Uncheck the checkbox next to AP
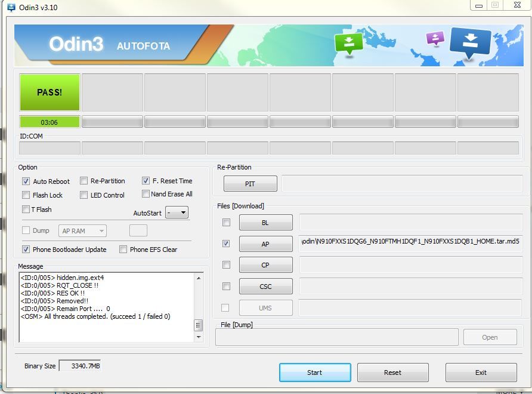Screen dimensions: 532x394 pos(226,244)
